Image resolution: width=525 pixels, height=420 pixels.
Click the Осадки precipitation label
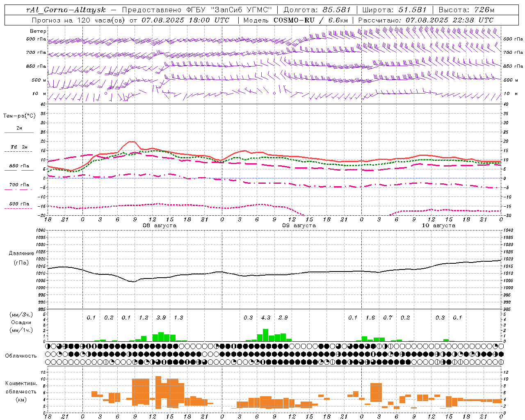21,322
